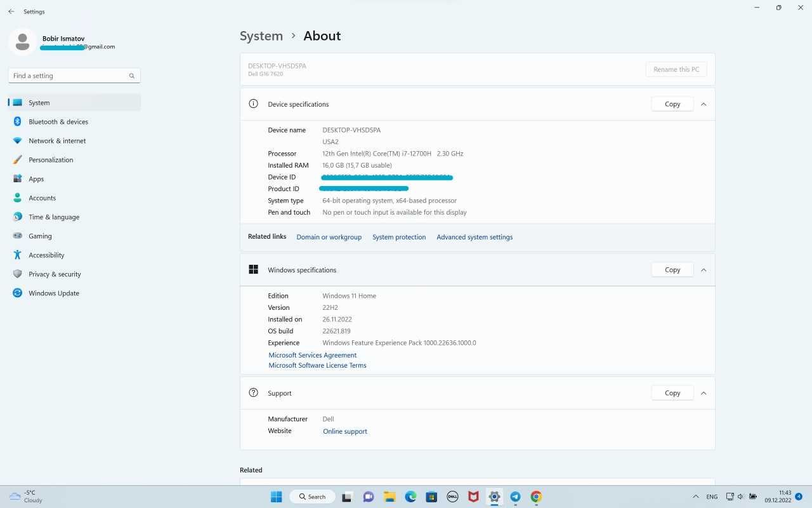
Task: Change the ENG input language
Action: 712,497
